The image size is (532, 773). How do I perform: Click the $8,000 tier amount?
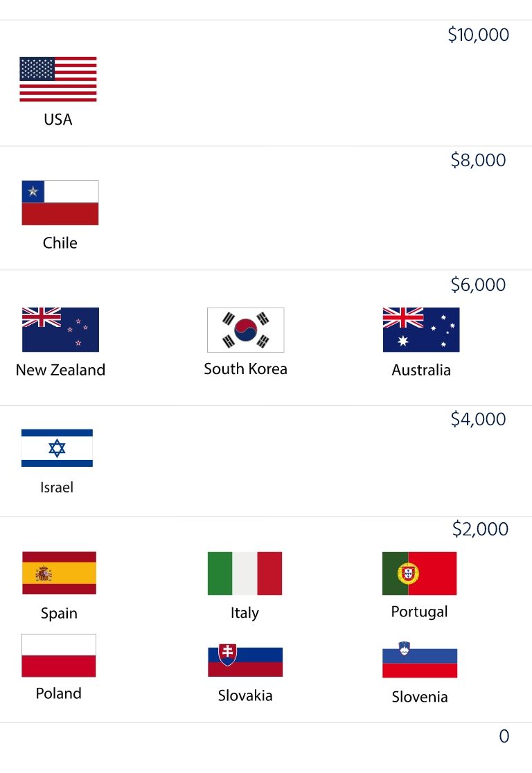pos(478,160)
